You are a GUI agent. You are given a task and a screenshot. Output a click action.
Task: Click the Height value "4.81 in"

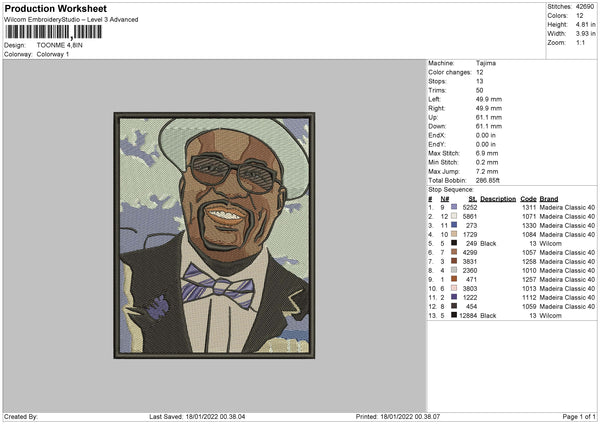[x=585, y=24]
